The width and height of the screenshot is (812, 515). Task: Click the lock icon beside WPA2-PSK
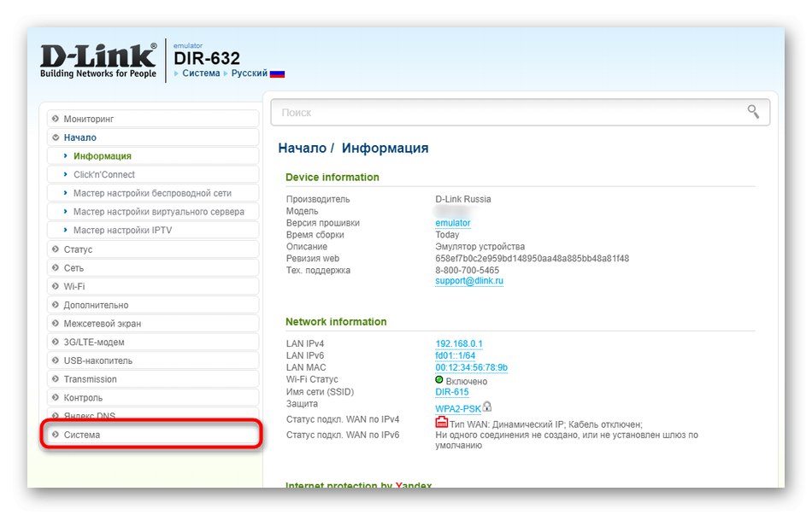tap(487, 407)
